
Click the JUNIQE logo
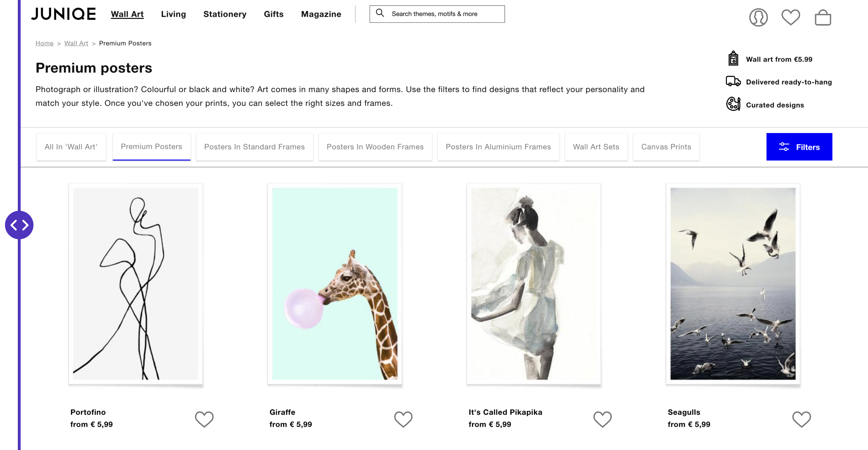[64, 14]
